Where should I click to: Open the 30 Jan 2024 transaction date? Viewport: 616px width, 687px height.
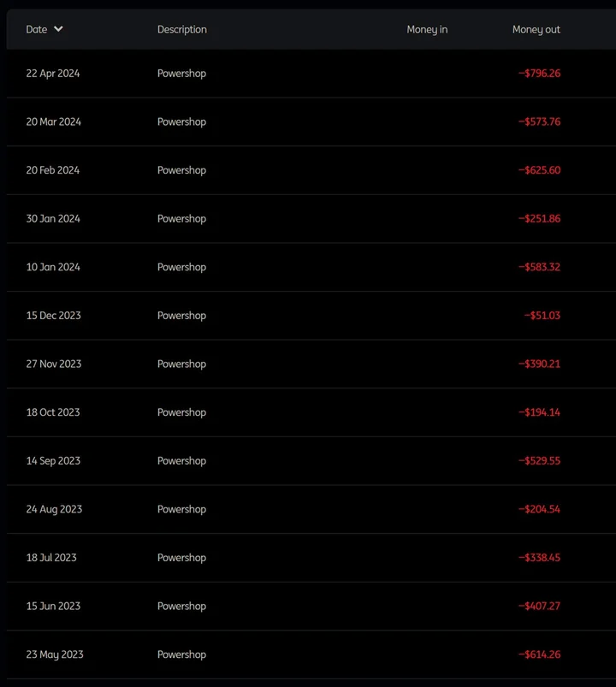click(53, 219)
